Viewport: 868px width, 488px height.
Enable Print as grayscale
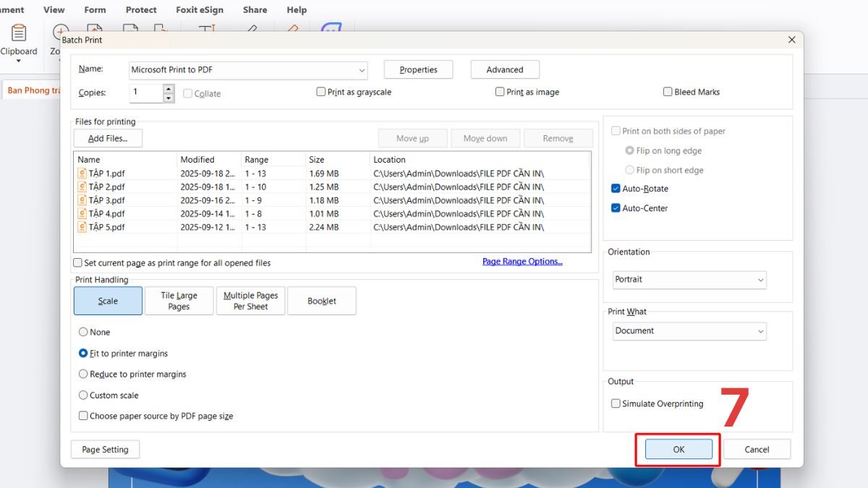click(321, 92)
